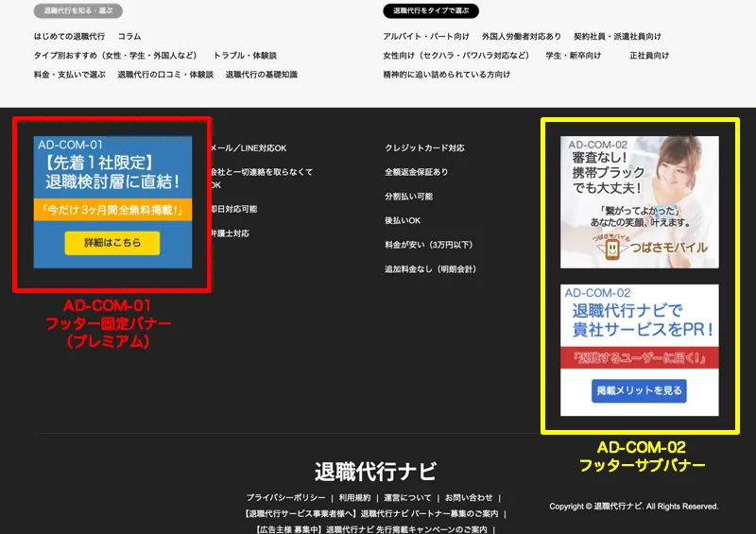Select the 退職代行をタイプで選ぶ pill heading
The width and height of the screenshot is (756, 534).
(430, 11)
